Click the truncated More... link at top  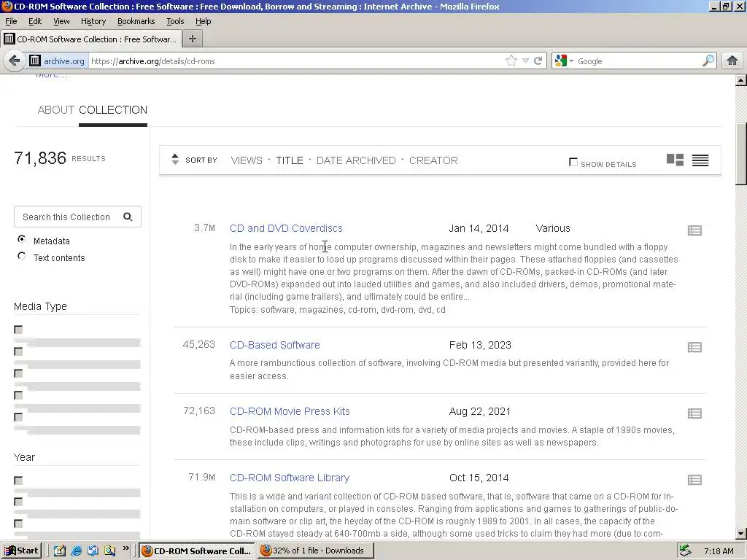click(x=52, y=75)
